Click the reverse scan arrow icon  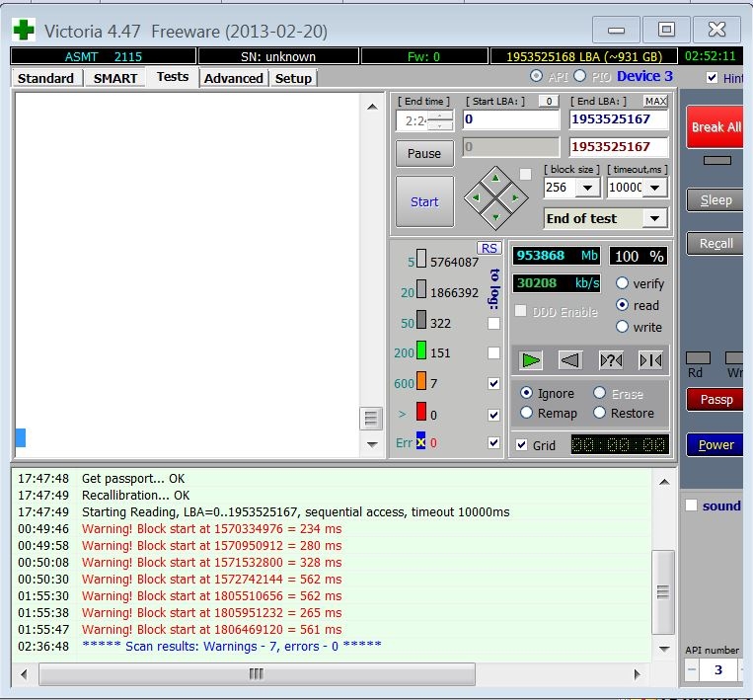point(570,359)
